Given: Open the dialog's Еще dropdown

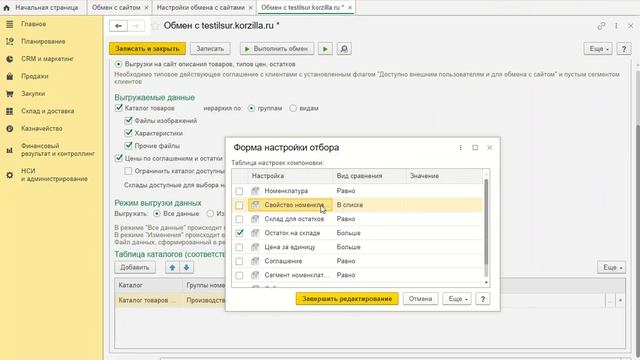Looking at the screenshot, I should pos(457,299).
